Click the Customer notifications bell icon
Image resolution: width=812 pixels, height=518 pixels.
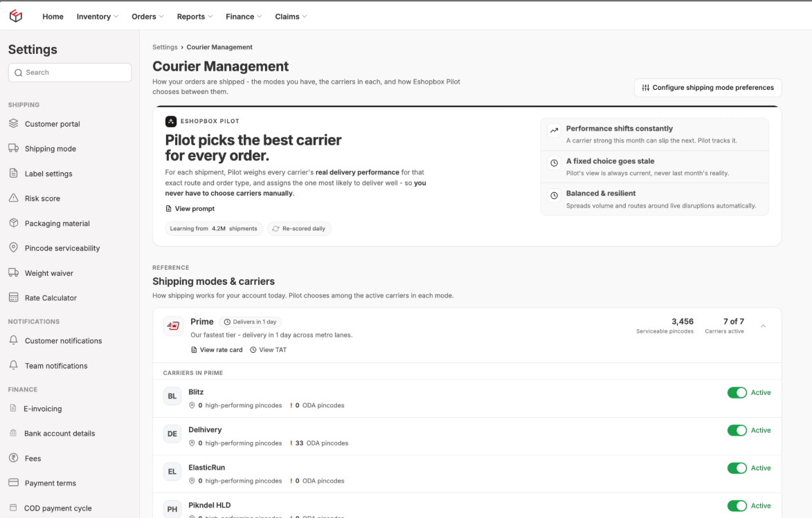[x=13, y=340]
